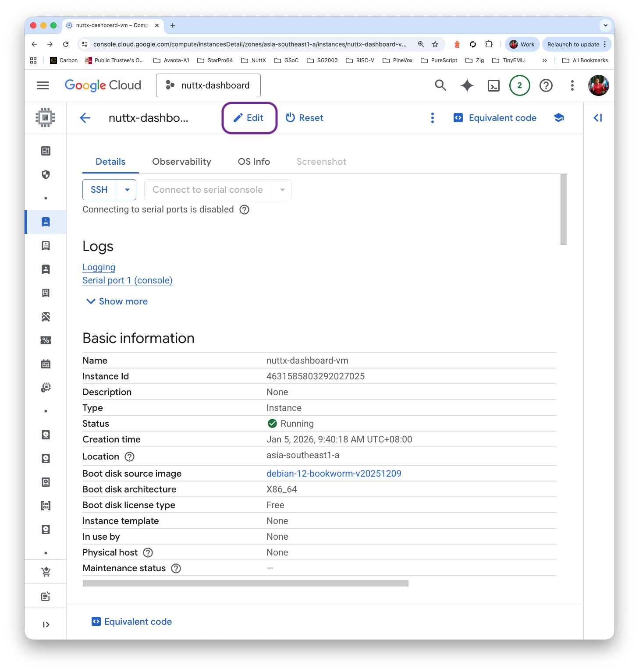Open the Gemini AI assistant icon
The width and height of the screenshot is (639, 672).
coord(467,85)
